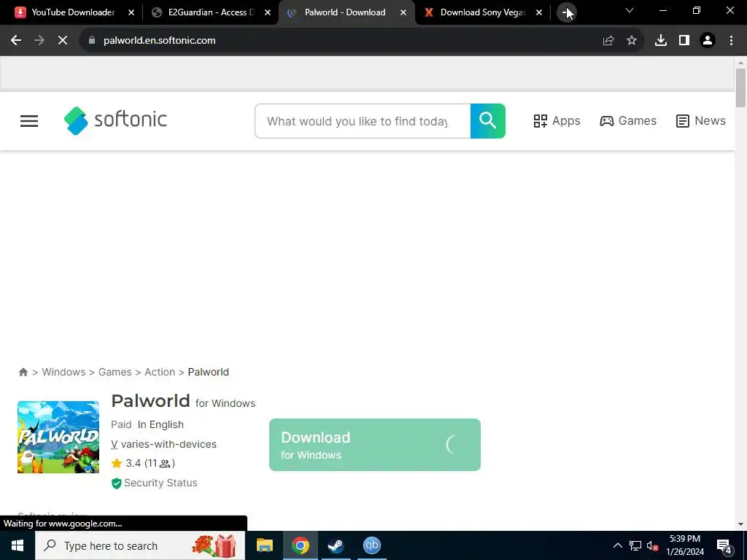Click the site lock icon
The height and width of the screenshot is (560, 747).
tap(92, 41)
